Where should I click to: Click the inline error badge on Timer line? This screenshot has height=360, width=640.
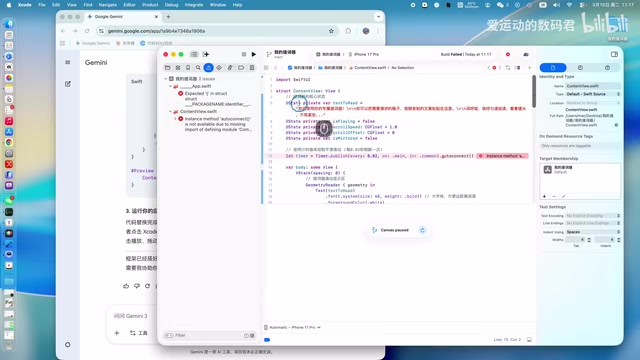pos(502,156)
